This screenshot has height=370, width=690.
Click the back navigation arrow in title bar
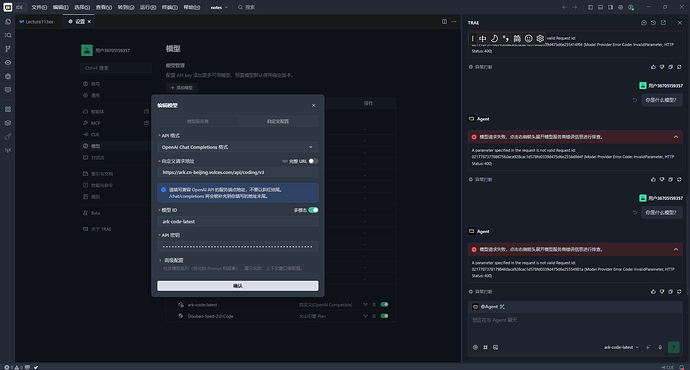(x=564, y=7)
